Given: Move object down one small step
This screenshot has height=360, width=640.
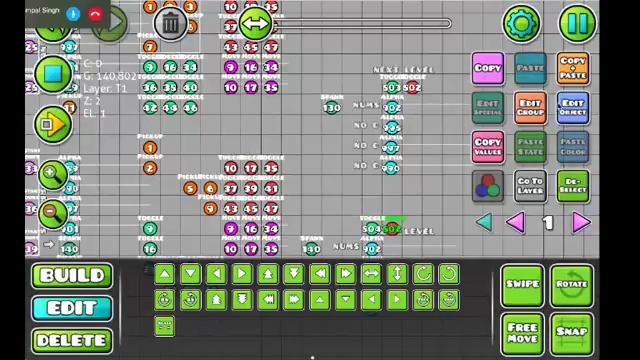Looking at the screenshot, I should (x=191, y=274).
